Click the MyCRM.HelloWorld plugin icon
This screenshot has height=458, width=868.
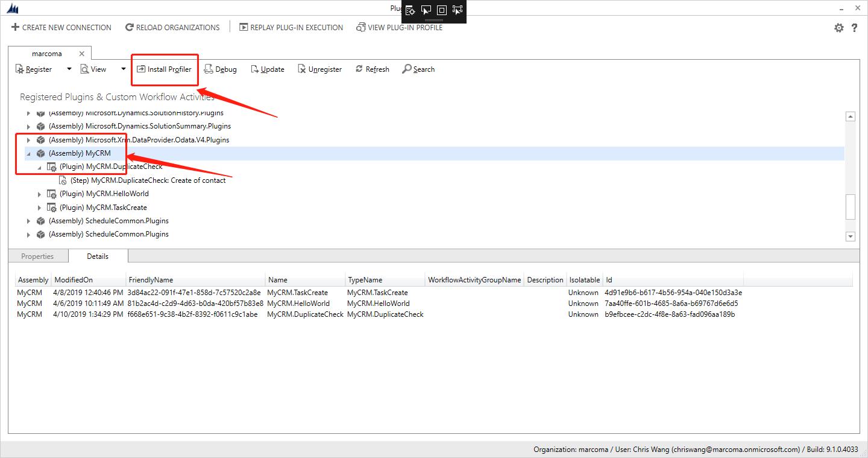pyautogui.click(x=51, y=194)
